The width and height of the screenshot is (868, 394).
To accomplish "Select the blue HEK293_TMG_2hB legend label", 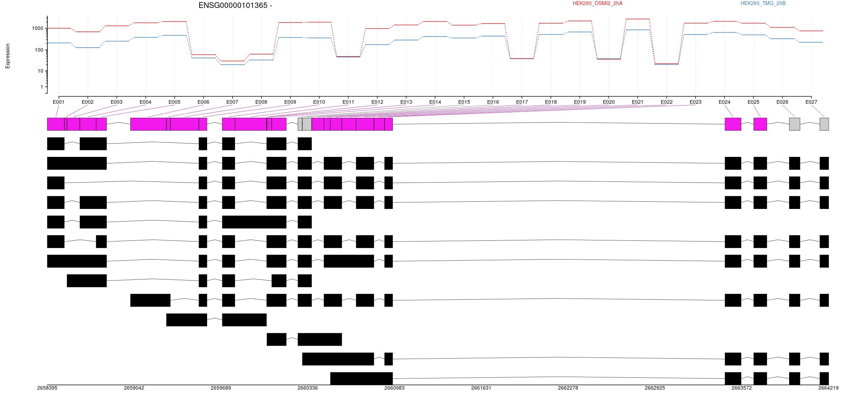I will coord(763,3).
